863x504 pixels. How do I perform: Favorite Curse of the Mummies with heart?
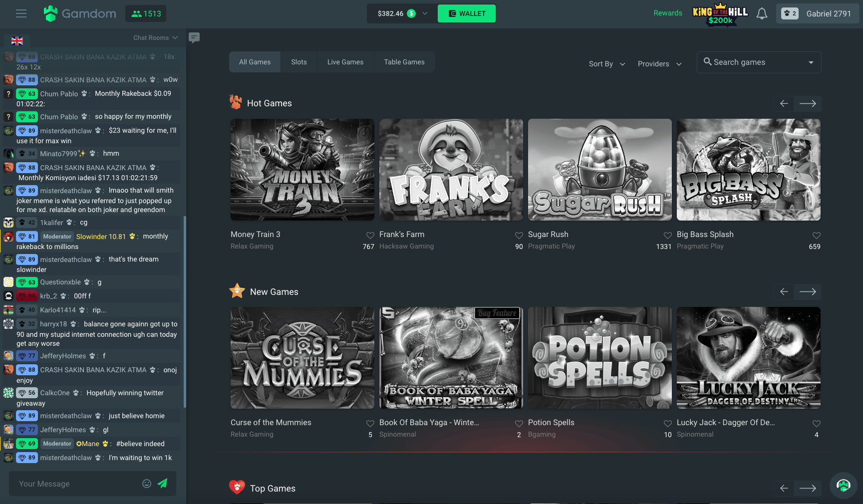point(370,423)
